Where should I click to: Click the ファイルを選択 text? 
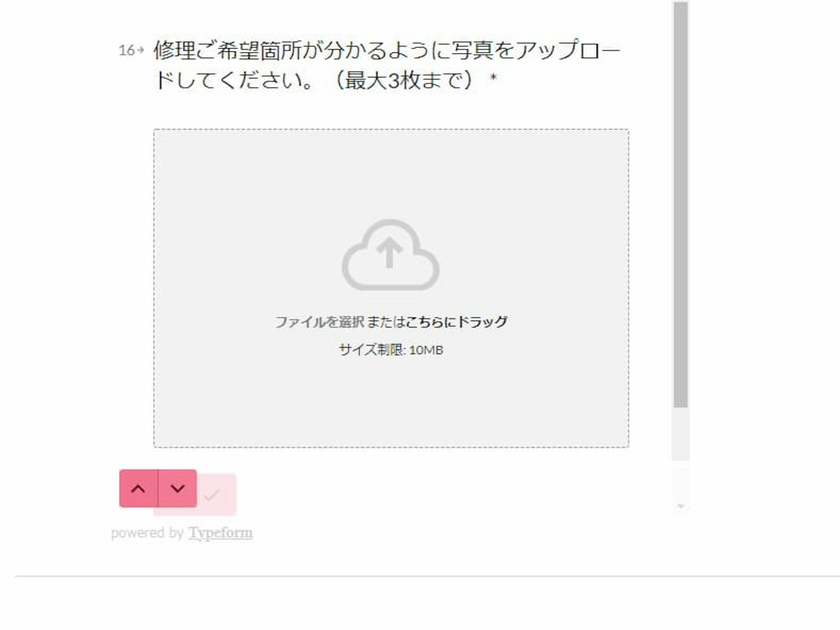[x=319, y=322]
